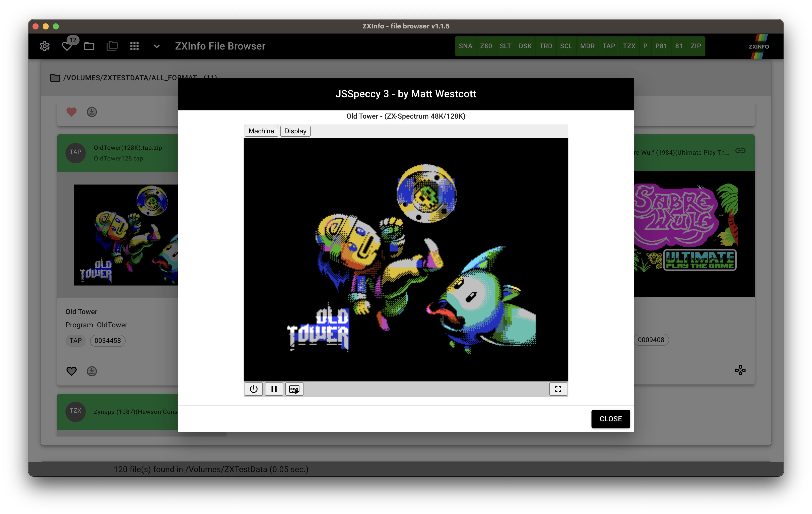Toggle the ZIP format filter
Viewport: 812px width, 514px height.
(x=696, y=46)
